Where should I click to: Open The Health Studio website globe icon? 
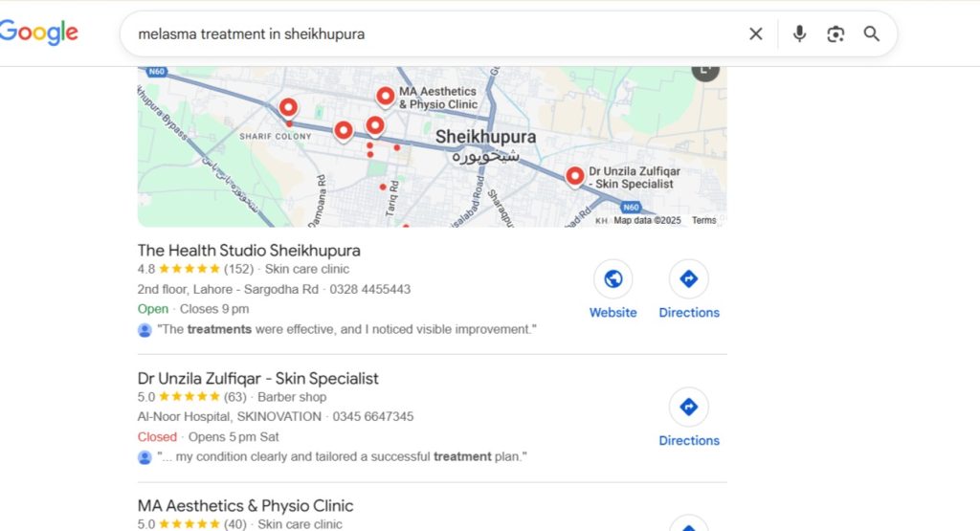tap(612, 279)
